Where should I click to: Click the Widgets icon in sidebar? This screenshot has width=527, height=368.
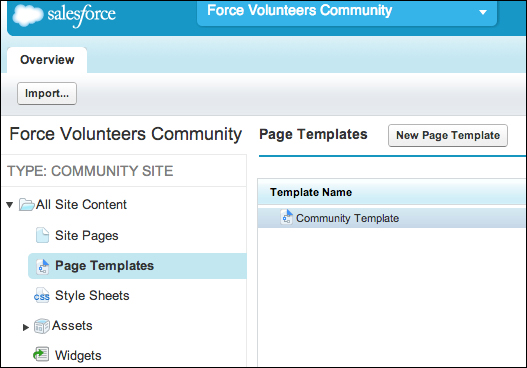coord(41,355)
